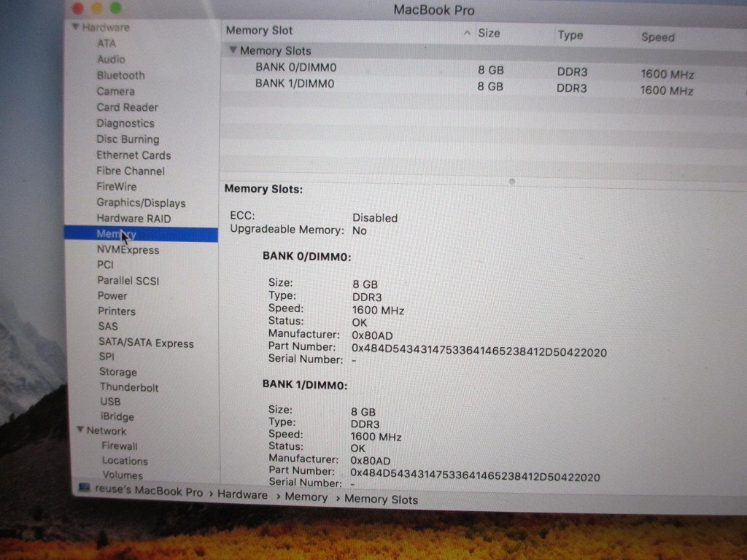Click the ECC Disabled value
747x560 pixels.
coord(374,217)
